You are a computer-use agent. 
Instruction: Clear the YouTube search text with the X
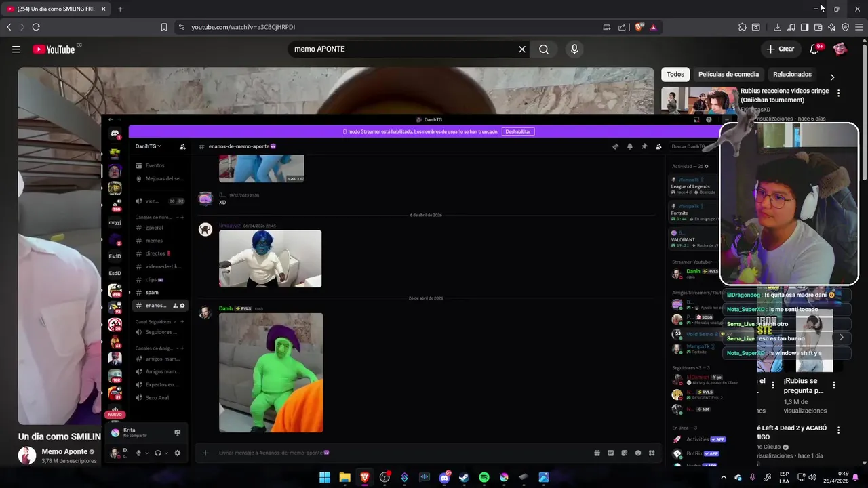point(522,49)
